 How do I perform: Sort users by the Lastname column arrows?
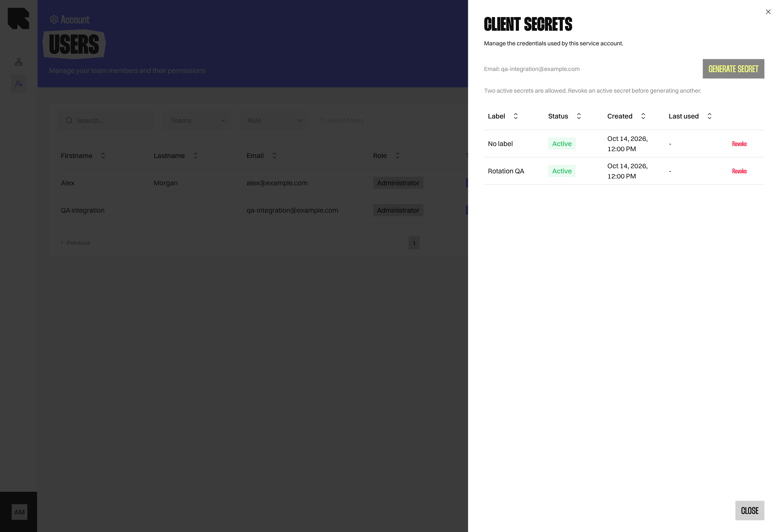coord(195,156)
